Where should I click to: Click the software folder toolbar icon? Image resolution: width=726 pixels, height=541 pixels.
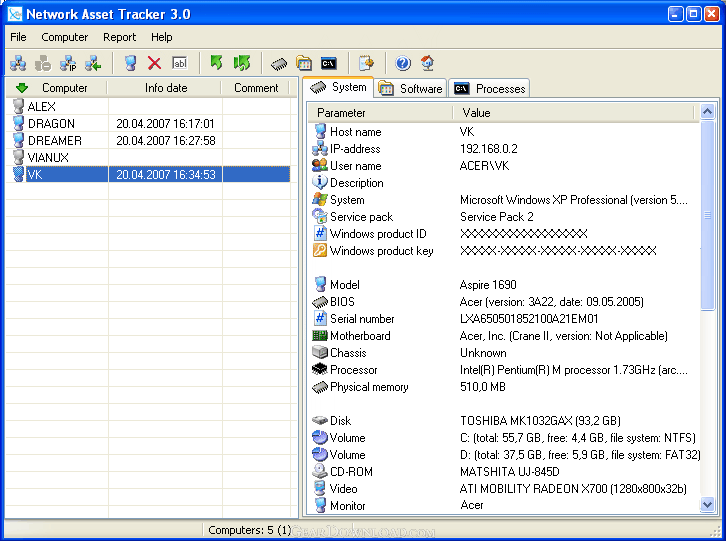[x=304, y=63]
